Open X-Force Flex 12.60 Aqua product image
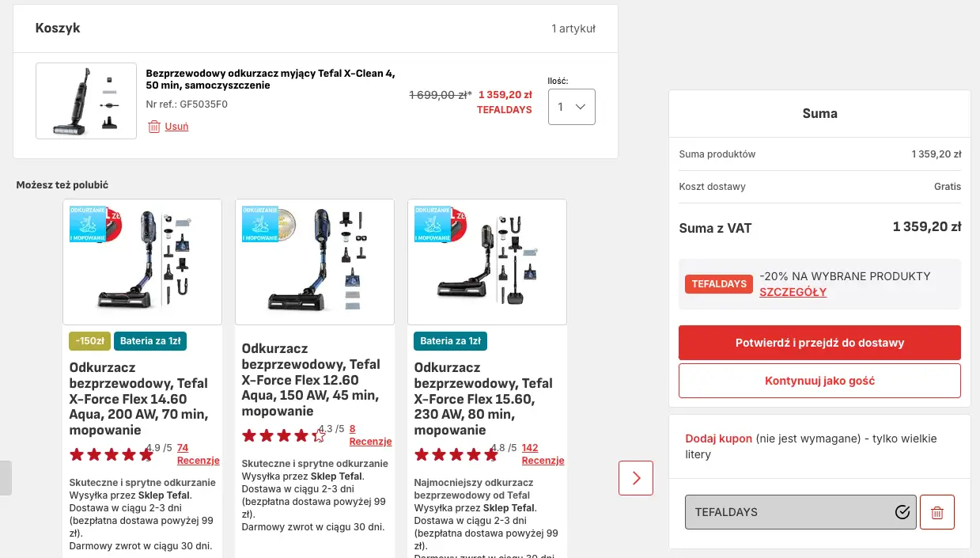The height and width of the screenshot is (558, 980). [315, 262]
